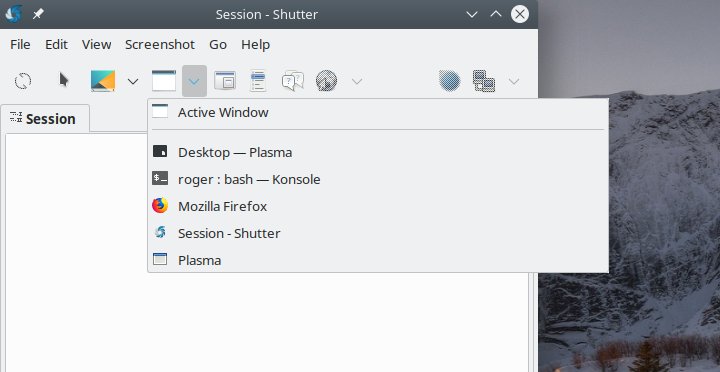Image resolution: width=720 pixels, height=372 pixels.
Task: Select the arrow Selection capture tool
Action: coord(64,80)
